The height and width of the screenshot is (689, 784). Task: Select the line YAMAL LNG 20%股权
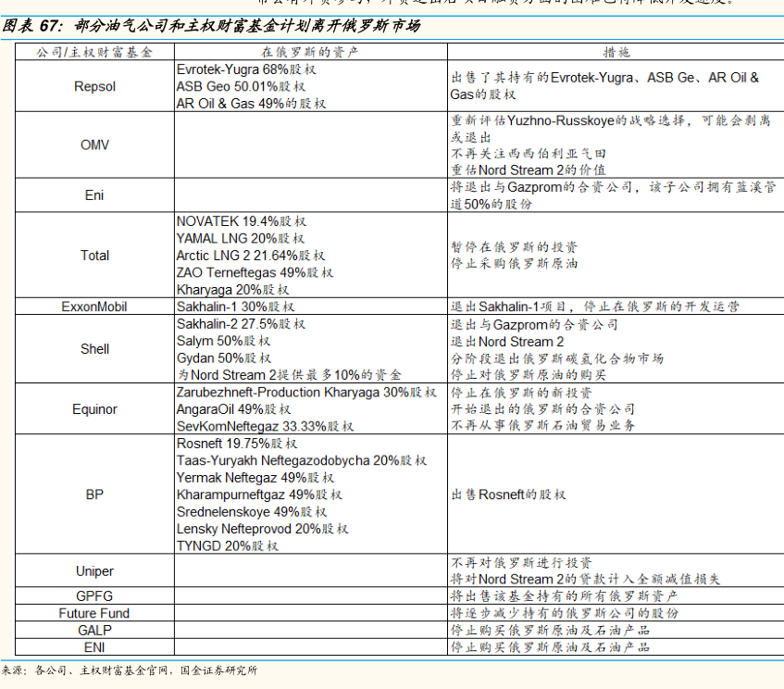pos(241,238)
